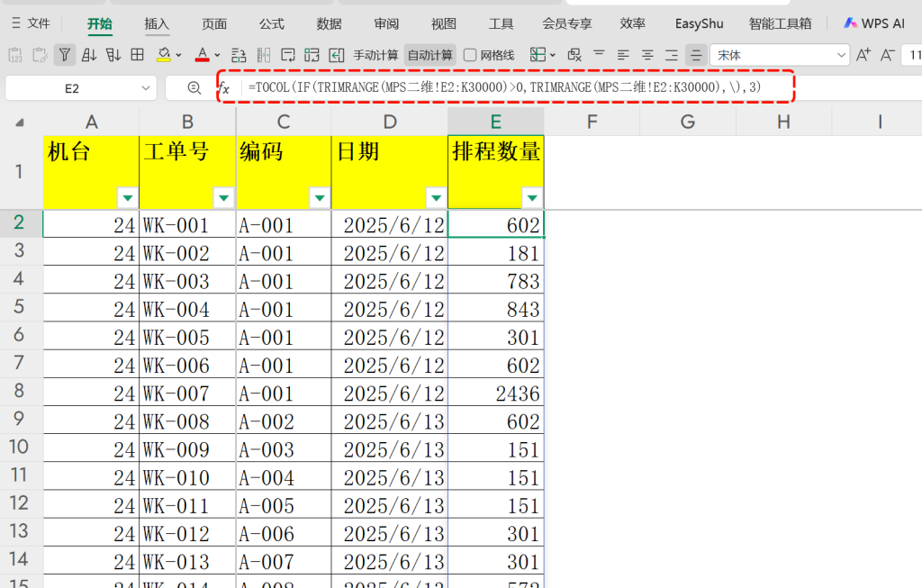922x588 pixels.
Task: Open the 数据 data tab
Action: coord(329,23)
